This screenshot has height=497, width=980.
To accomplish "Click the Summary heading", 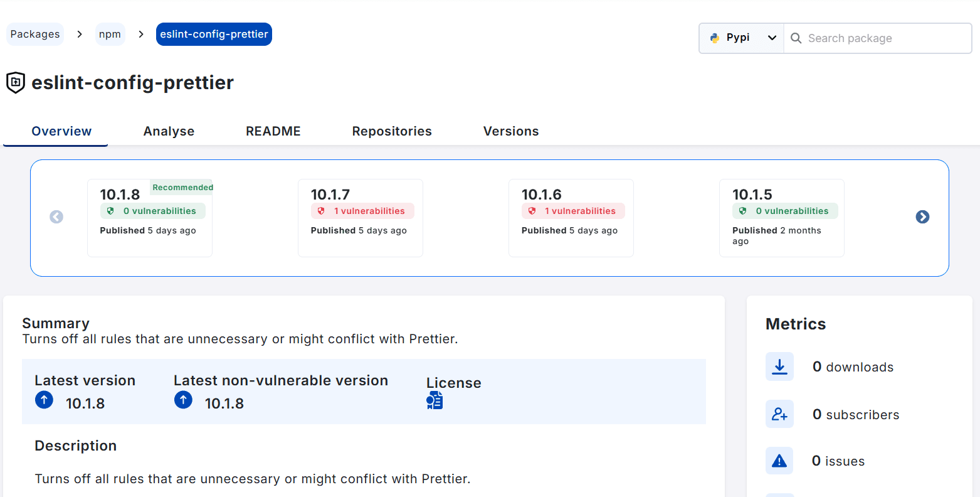I will pos(56,323).
